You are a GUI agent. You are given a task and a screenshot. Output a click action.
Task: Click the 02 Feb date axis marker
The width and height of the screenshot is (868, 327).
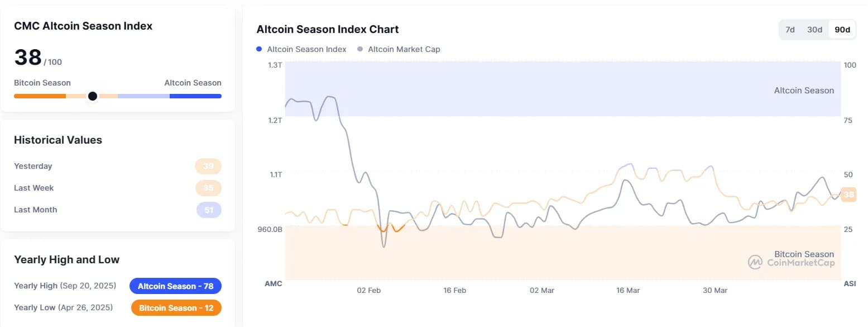click(x=369, y=291)
